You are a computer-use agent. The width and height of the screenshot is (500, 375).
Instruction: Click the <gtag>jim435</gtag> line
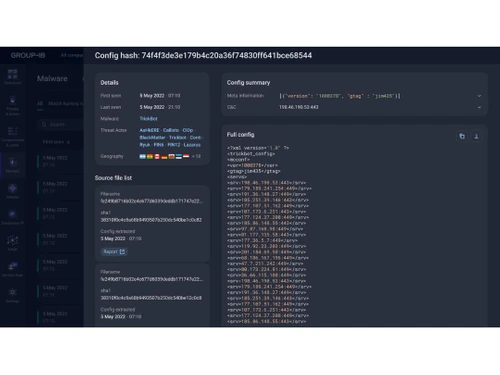[x=254, y=171]
